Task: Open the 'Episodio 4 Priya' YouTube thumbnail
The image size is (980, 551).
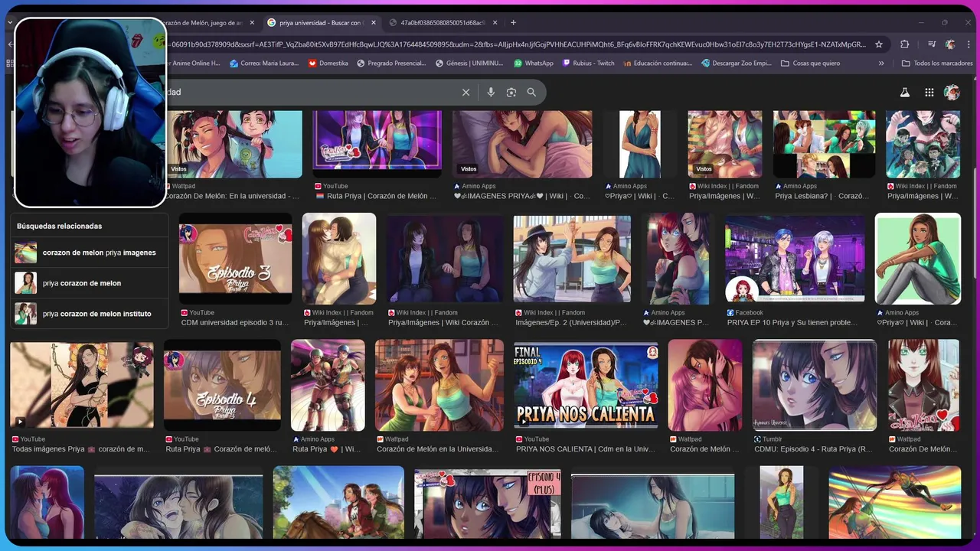Action: (222, 385)
